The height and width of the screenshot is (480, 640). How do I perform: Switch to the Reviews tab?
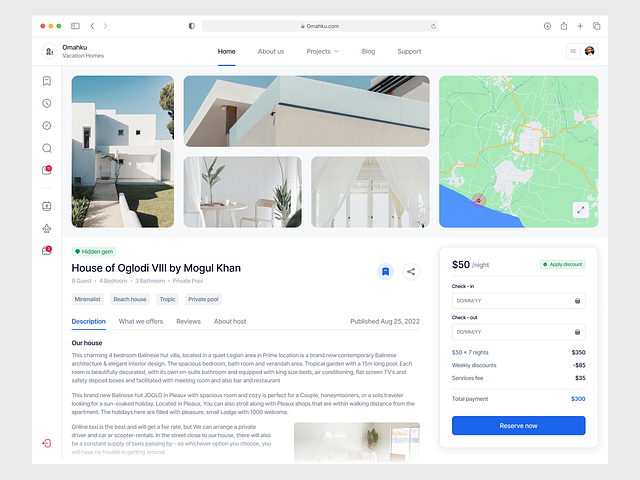tap(188, 321)
